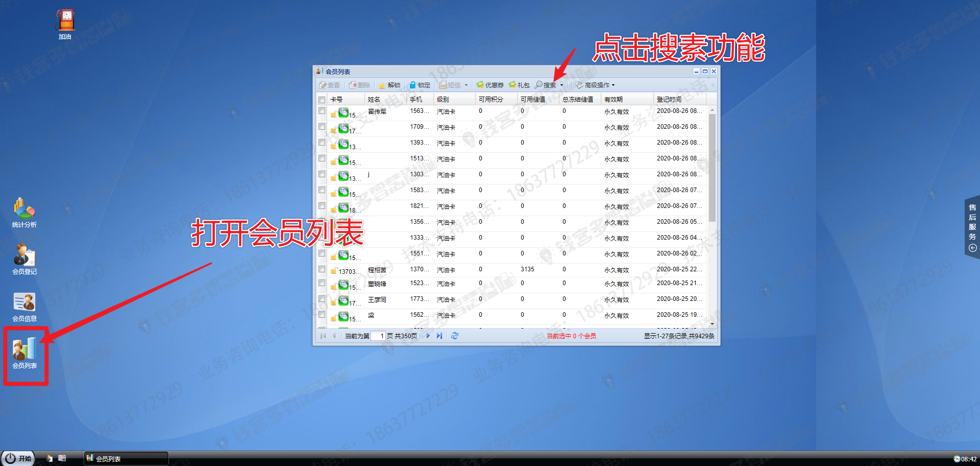Viewport: 980px width, 466px height.
Task: Click the current page number field
Action: click(x=378, y=336)
